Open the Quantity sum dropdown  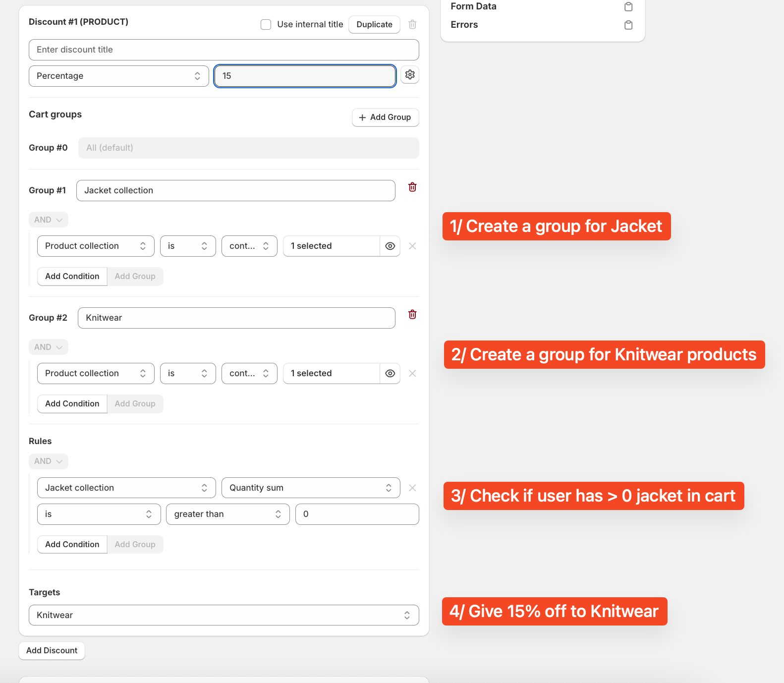311,488
